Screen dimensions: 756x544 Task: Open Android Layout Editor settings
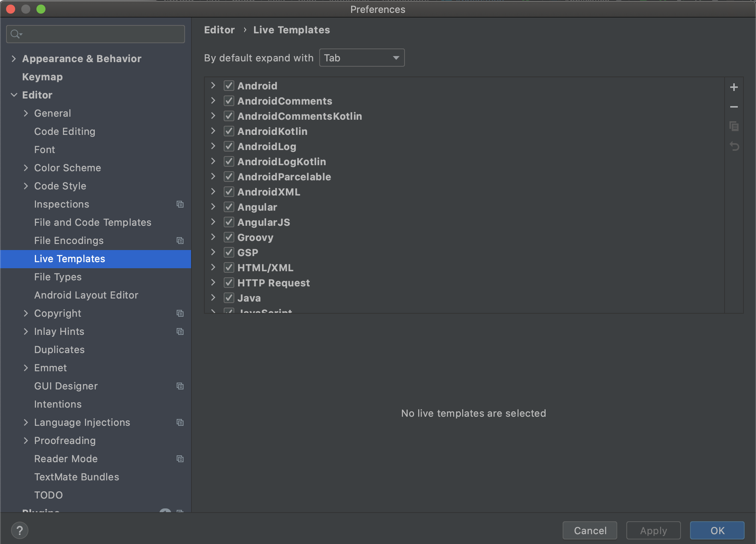point(86,295)
